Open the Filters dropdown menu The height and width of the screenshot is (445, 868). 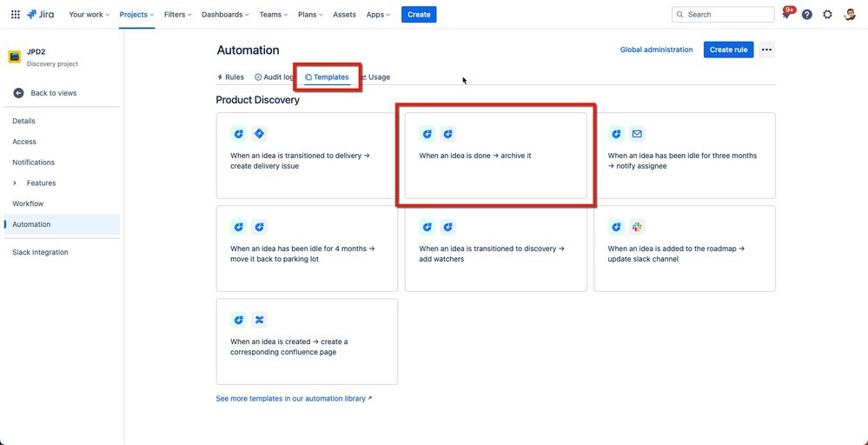pyautogui.click(x=178, y=15)
